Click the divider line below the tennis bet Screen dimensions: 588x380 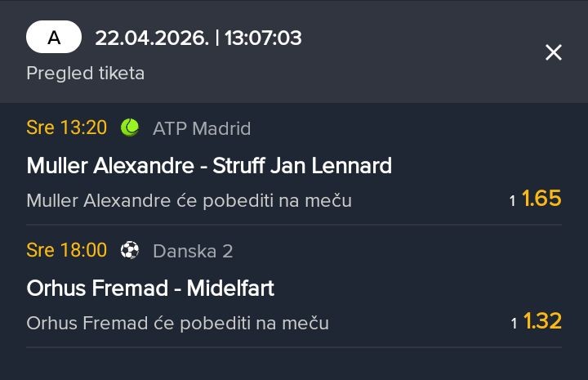click(x=294, y=225)
